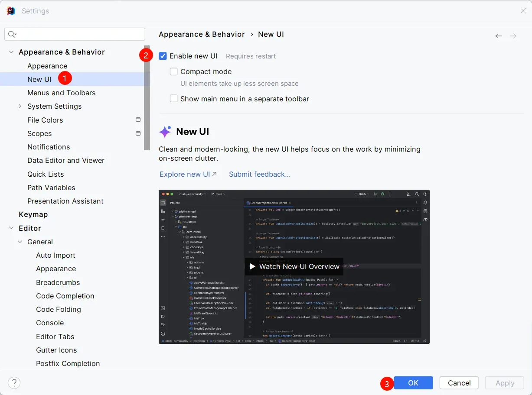Click the search magnifier icon
The height and width of the screenshot is (395, 532).
coord(12,34)
